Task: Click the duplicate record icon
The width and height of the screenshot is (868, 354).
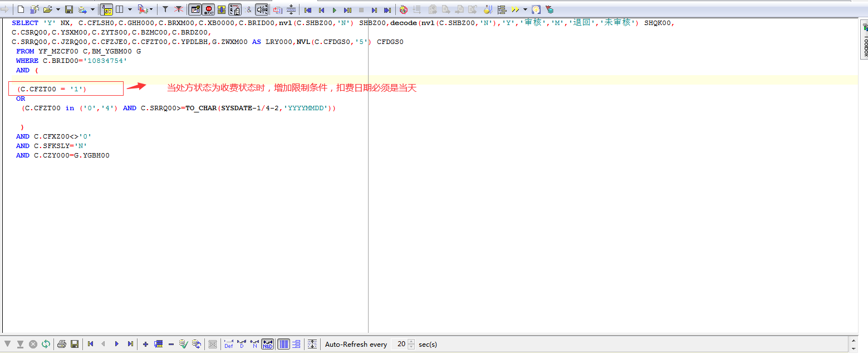Action: (x=158, y=344)
